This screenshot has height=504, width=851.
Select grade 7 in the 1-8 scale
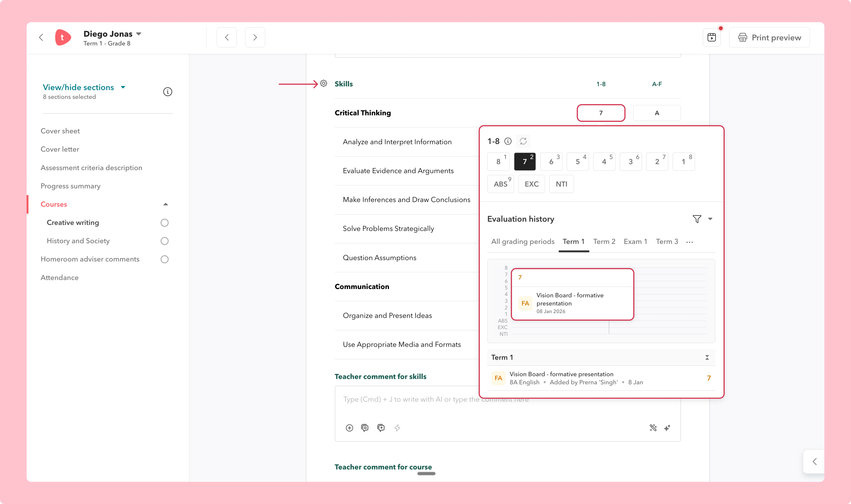[x=525, y=162]
